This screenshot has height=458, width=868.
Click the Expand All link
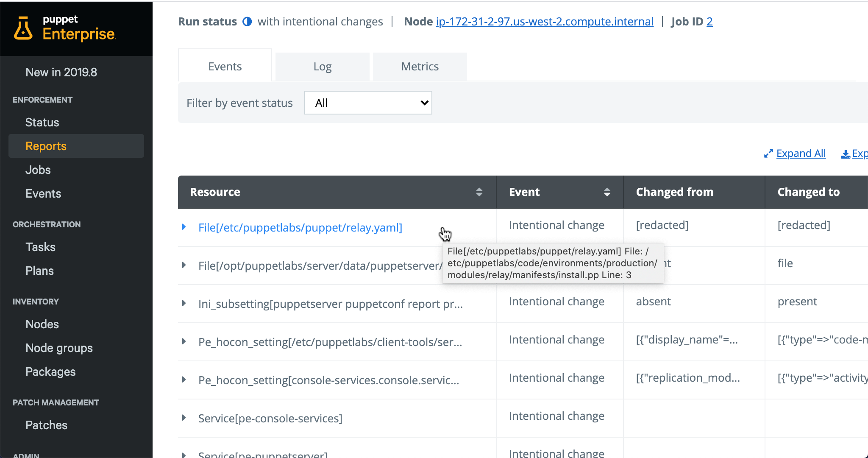801,154
